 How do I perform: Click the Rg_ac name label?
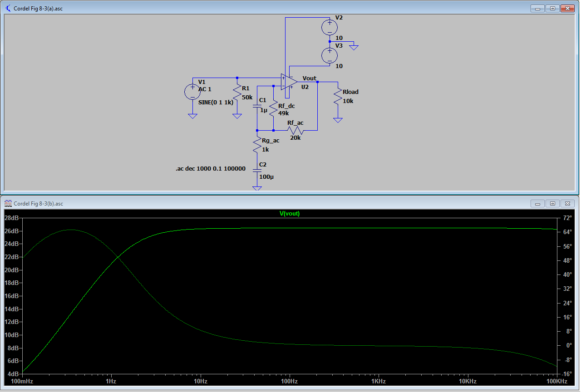tap(271, 141)
